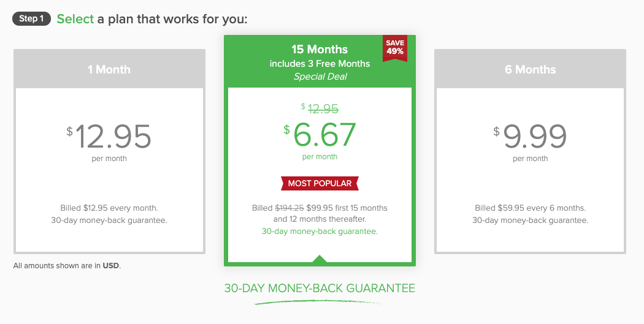Select the 1 Month plan header
This screenshot has width=644, height=324.
coord(109,69)
